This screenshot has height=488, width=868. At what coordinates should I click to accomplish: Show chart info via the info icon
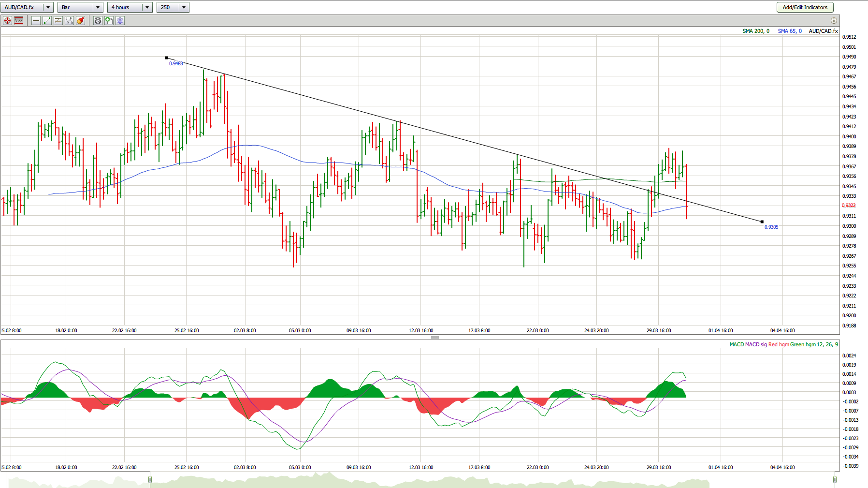point(834,21)
